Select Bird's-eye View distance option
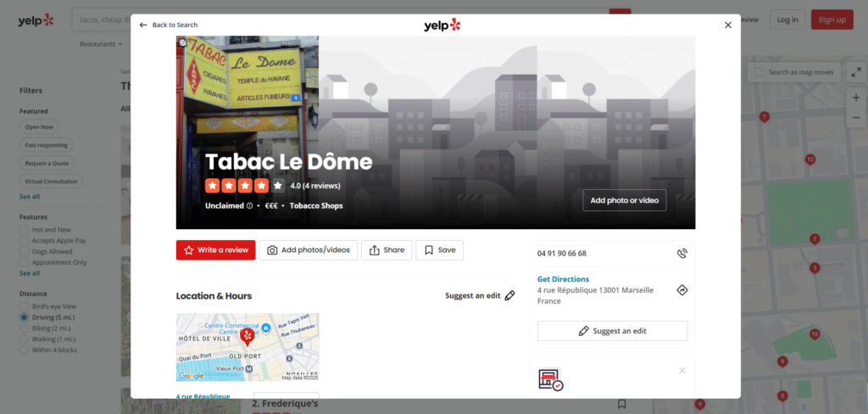Image resolution: width=868 pixels, height=414 pixels. coord(24,306)
